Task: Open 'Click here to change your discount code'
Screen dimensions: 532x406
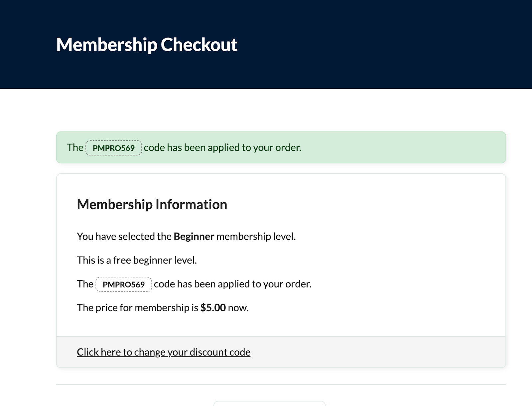Action: [164, 352]
